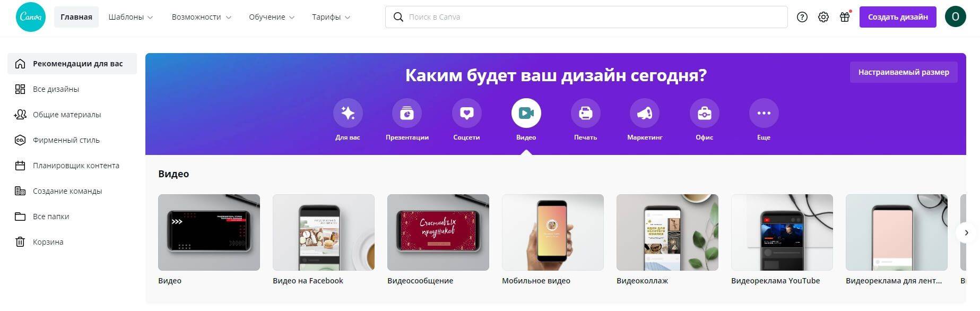980x311 pixels.
Task: Expand the Тарифы dropdown menu
Action: pyautogui.click(x=331, y=17)
